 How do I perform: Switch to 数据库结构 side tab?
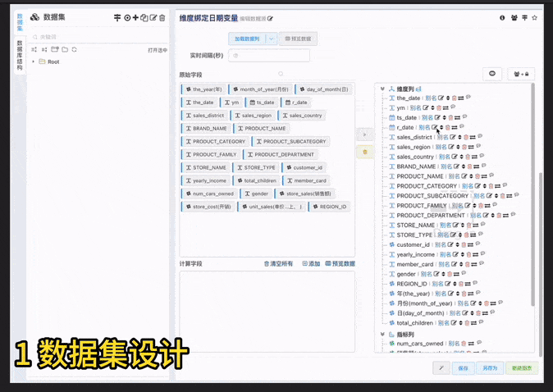[x=20, y=57]
